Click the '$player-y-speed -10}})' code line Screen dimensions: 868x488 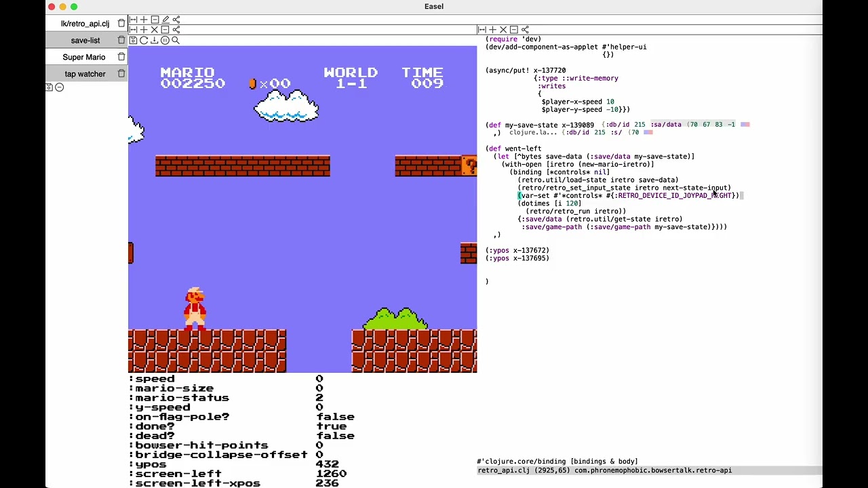(585, 109)
